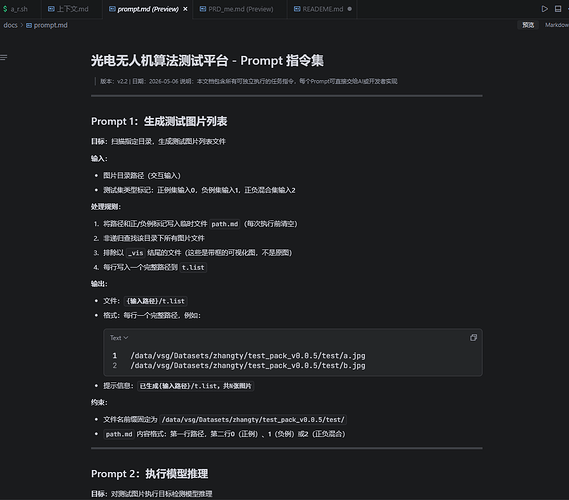The image size is (569, 500).
Task: Open the 上下文.md tab
Action: pyautogui.click(x=72, y=9)
